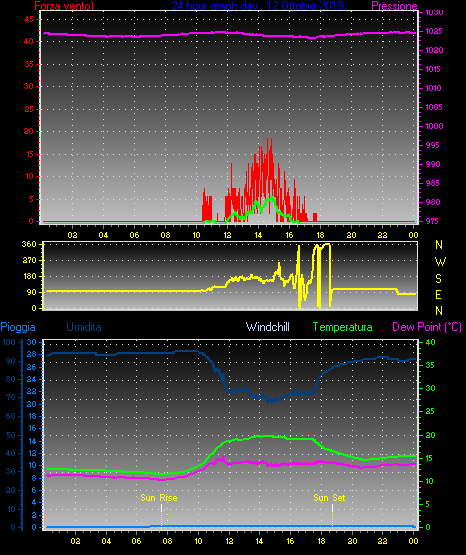Click the 1025 value on pressure axis

click(434, 31)
